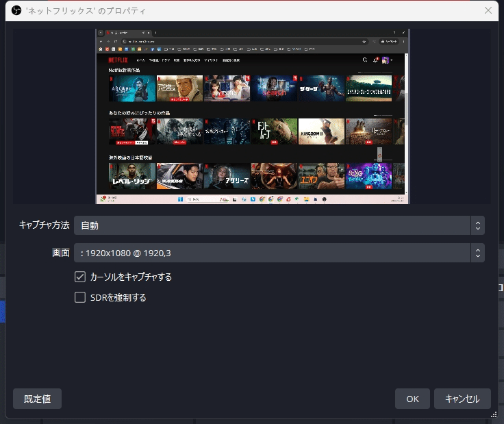
Task: Click the Netflix search magnifier icon in preview
Action: click(365, 60)
